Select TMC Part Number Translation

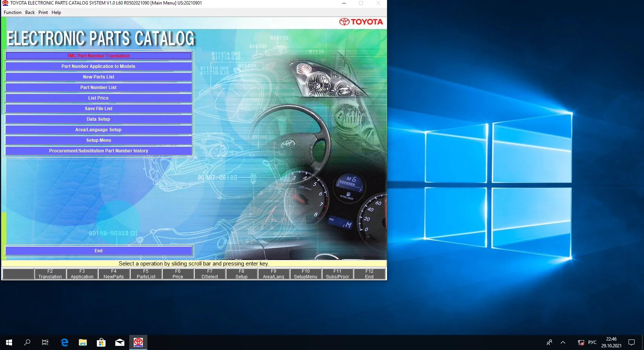(x=98, y=56)
